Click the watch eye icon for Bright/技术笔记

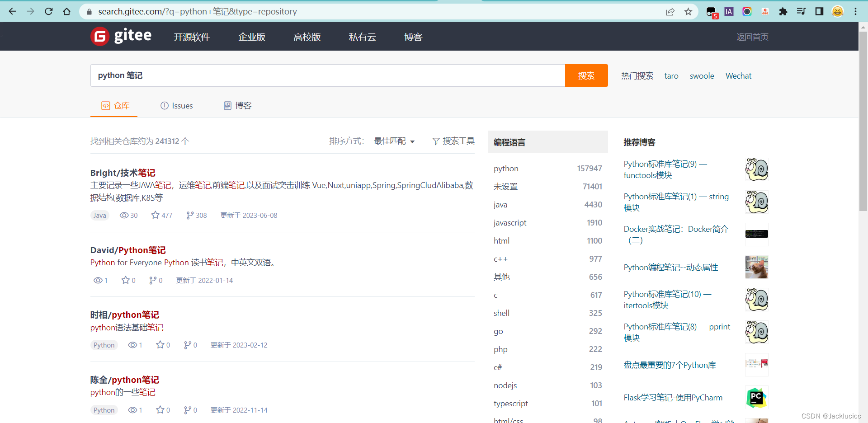pos(124,215)
